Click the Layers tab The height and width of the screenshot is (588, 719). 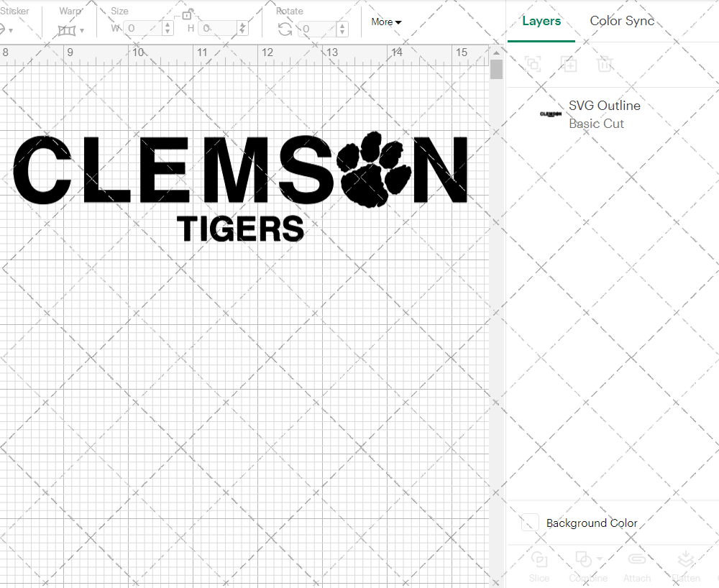click(541, 21)
